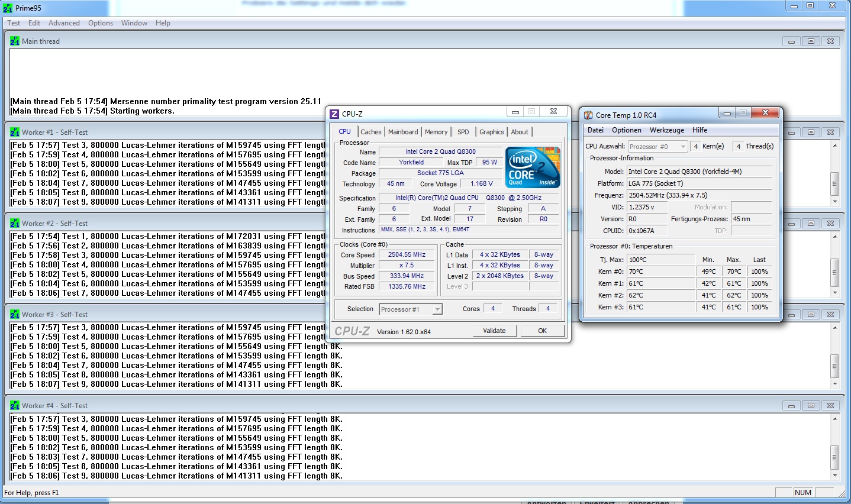Maximize the Main thread child window
The width and height of the screenshot is (851, 504).
click(x=811, y=41)
